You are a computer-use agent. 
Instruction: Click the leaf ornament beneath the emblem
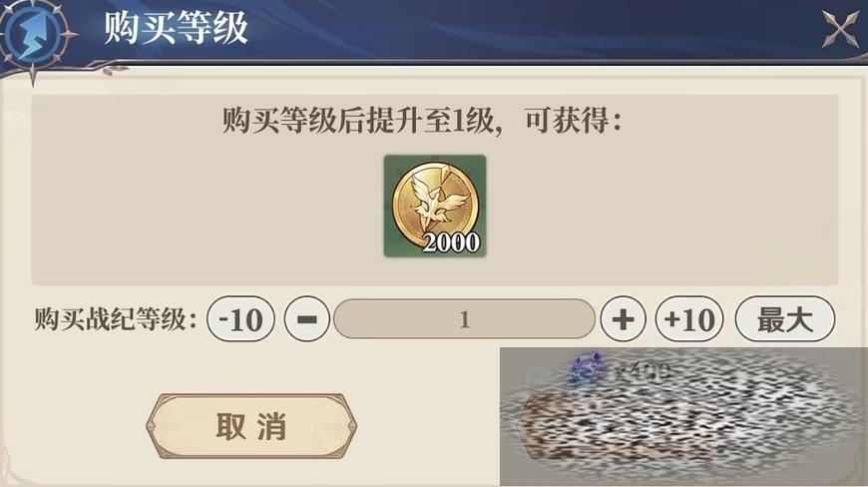click(x=115, y=70)
